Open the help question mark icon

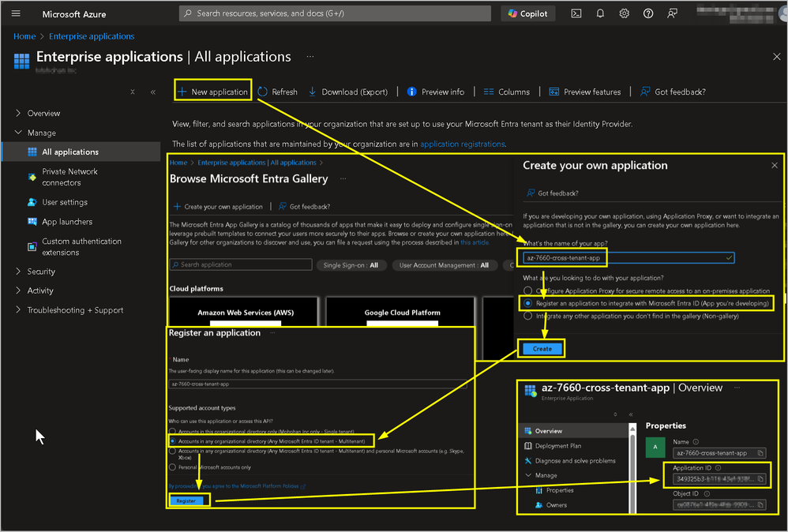pyautogui.click(x=648, y=13)
